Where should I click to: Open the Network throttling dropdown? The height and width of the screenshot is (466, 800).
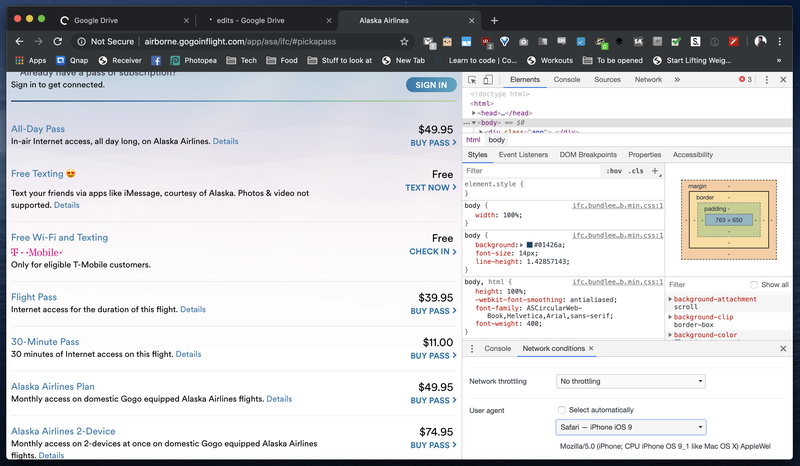[631, 381]
